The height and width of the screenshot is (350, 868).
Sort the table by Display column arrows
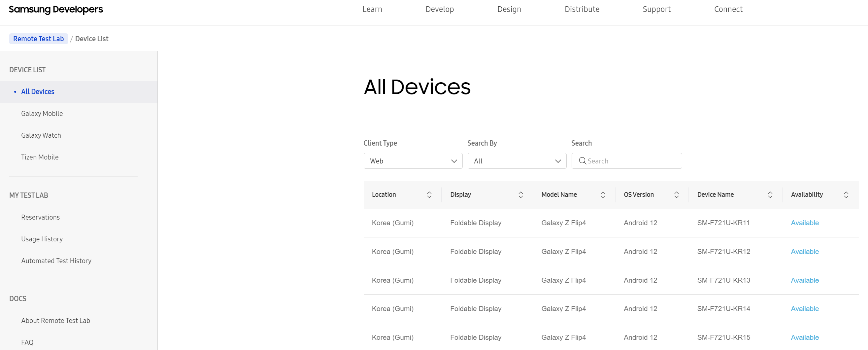tap(520, 194)
